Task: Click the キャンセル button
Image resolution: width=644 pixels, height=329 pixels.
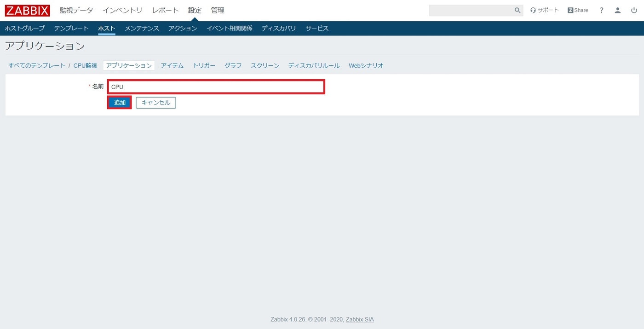Action: 155,102
